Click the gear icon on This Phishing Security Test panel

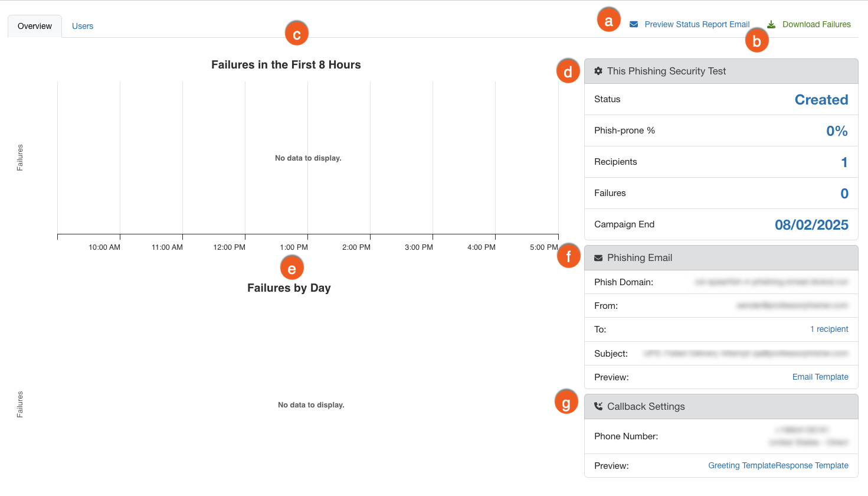[599, 71]
